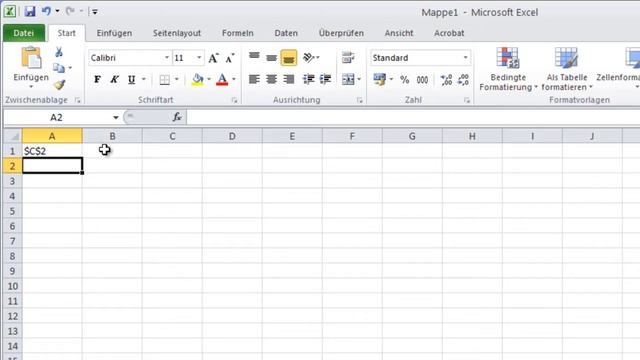
Task: Click the increase indent icon
Action: click(x=325, y=79)
